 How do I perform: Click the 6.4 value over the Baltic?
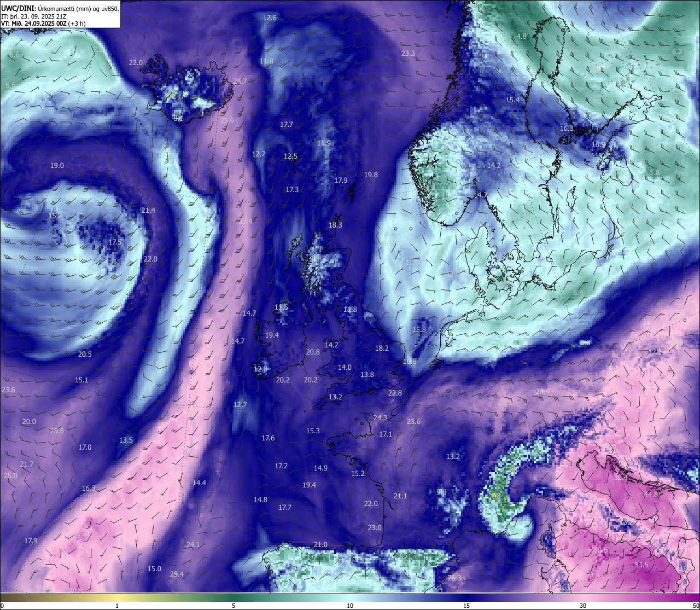tap(578, 293)
